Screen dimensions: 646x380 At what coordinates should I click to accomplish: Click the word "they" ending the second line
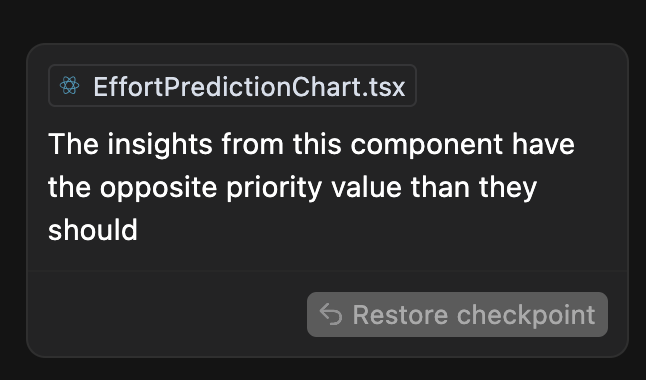(508, 189)
